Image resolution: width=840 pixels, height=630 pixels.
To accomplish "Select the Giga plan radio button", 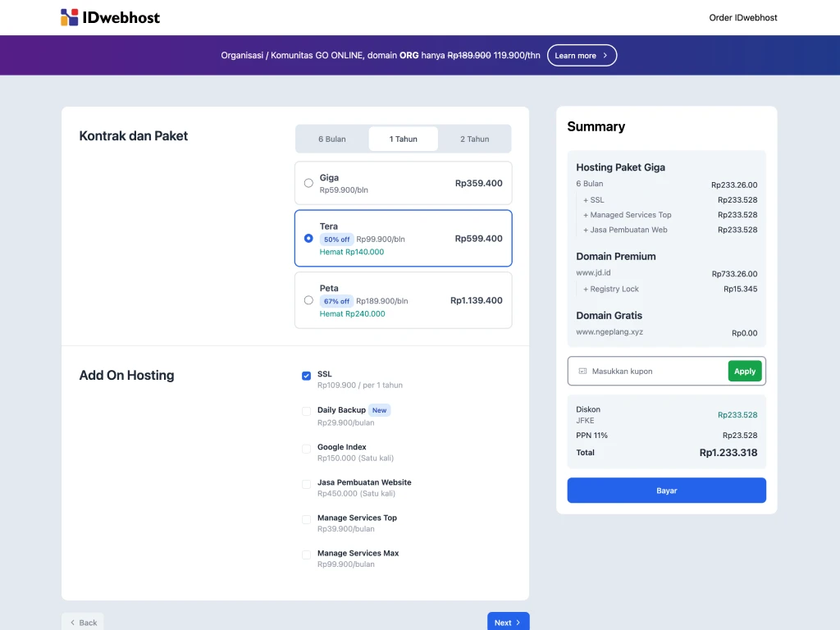I will tap(308, 183).
